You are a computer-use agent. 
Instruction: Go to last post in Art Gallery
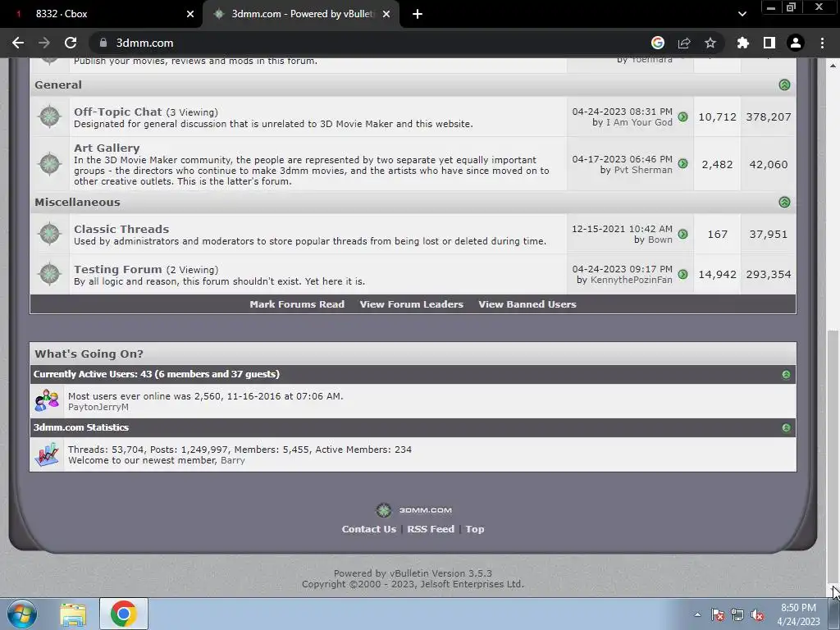coord(682,164)
